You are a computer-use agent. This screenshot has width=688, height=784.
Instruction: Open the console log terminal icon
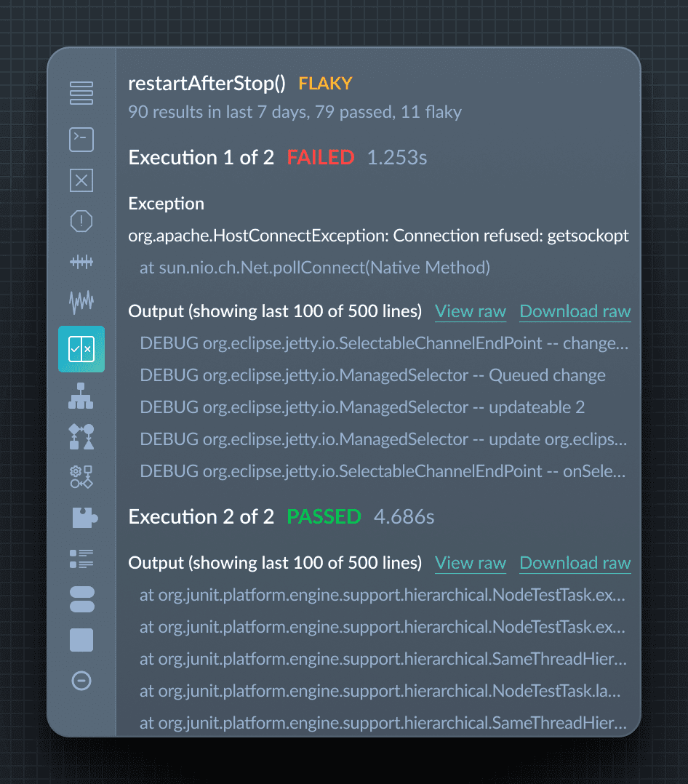click(81, 140)
